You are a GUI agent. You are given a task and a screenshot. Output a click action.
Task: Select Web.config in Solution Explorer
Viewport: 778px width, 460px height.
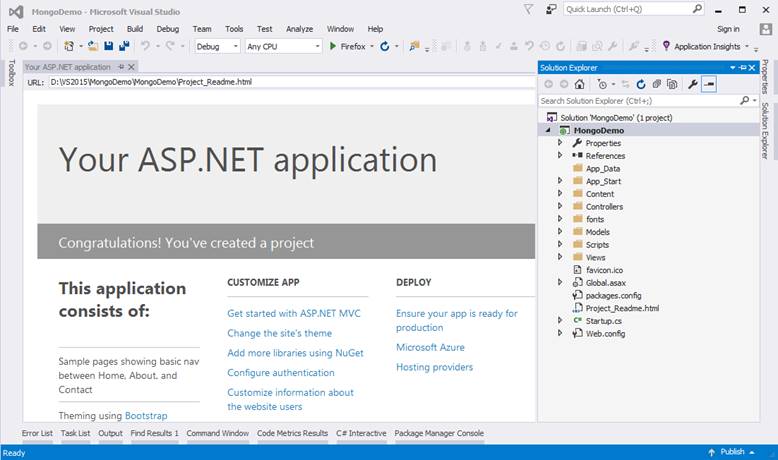605,333
